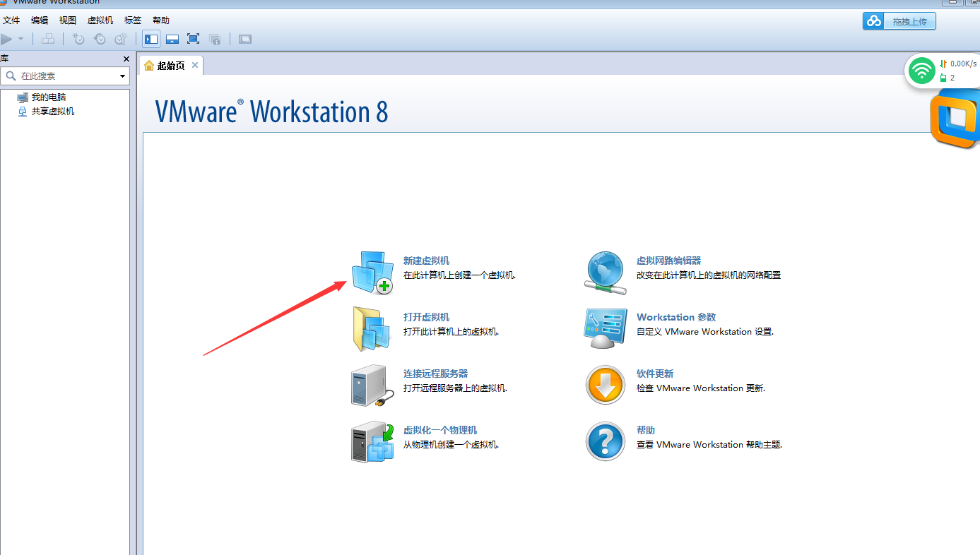980x555 pixels.
Task: Click text 改变在此计算机上的虚拟机的网络配置
Action: point(709,275)
